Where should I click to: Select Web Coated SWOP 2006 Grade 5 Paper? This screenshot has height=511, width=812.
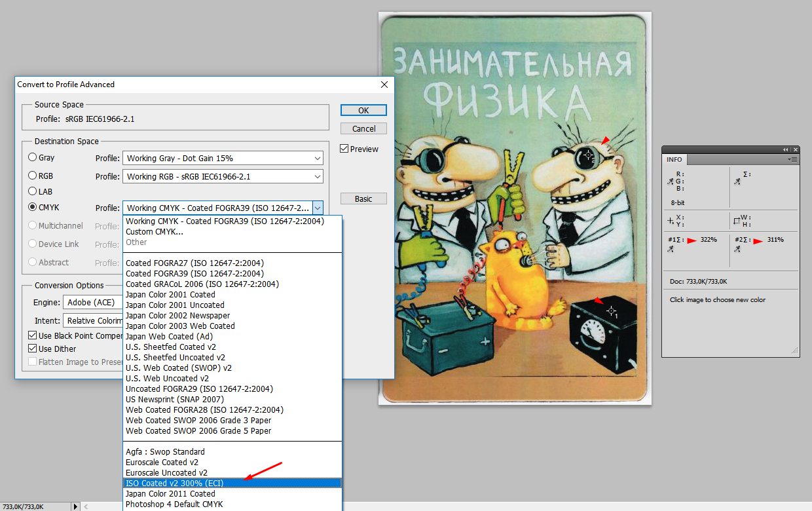(232, 430)
